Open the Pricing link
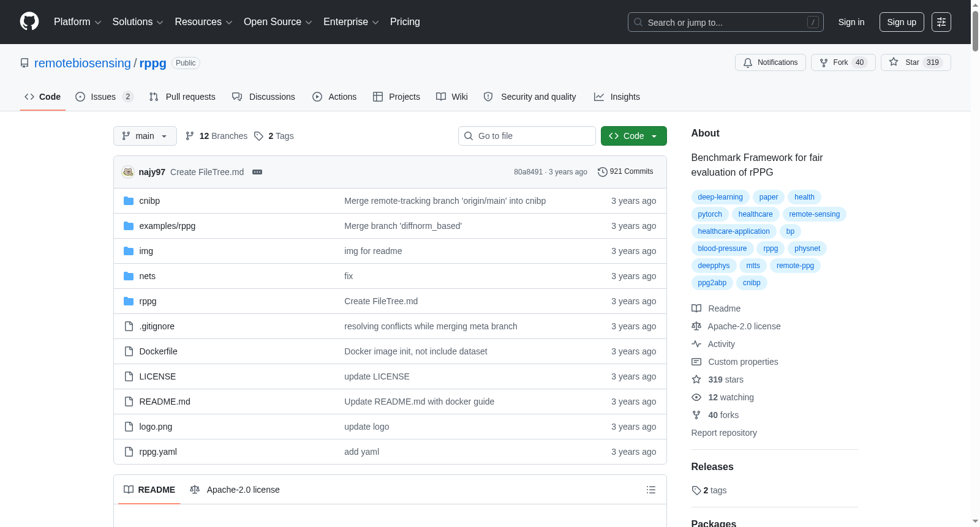The height and width of the screenshot is (527, 980). pyautogui.click(x=405, y=22)
